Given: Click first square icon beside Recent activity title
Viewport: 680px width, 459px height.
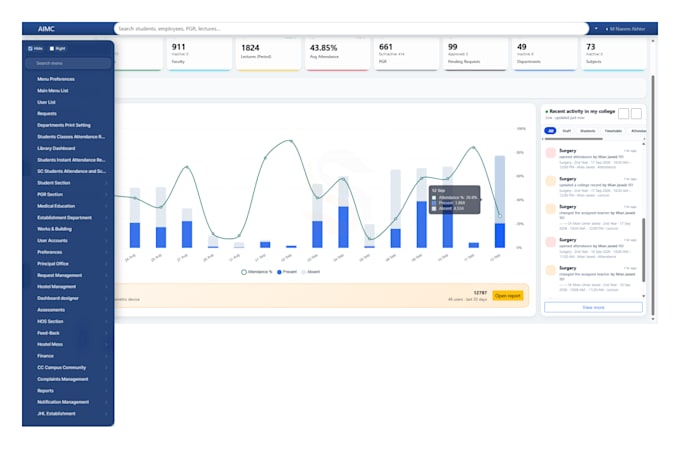Looking at the screenshot, I should tap(623, 114).
